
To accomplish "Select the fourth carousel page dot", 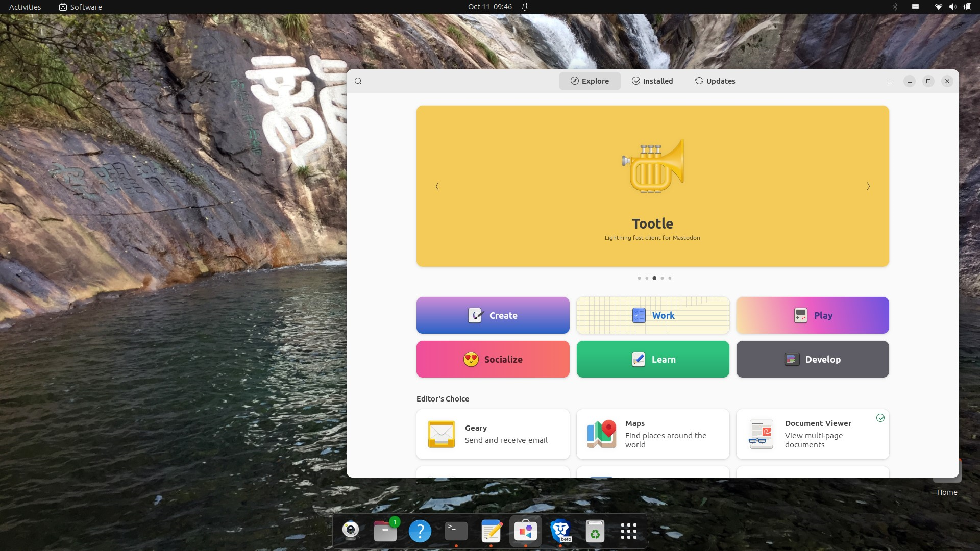I will 662,278.
